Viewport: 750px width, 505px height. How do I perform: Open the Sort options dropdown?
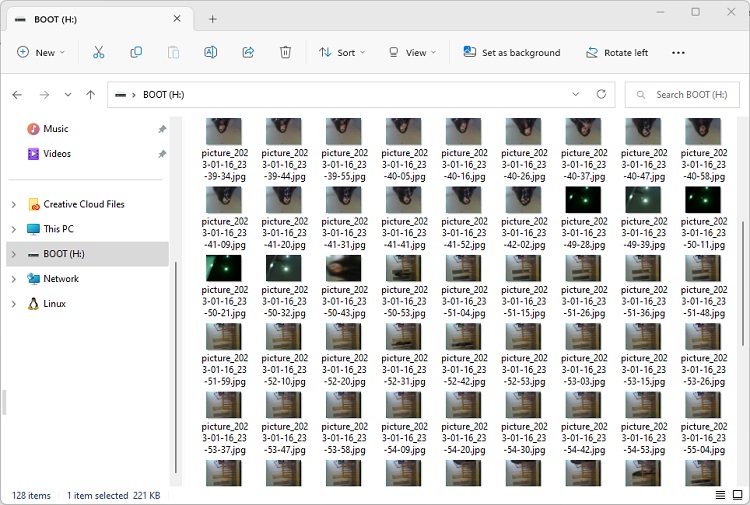click(342, 52)
